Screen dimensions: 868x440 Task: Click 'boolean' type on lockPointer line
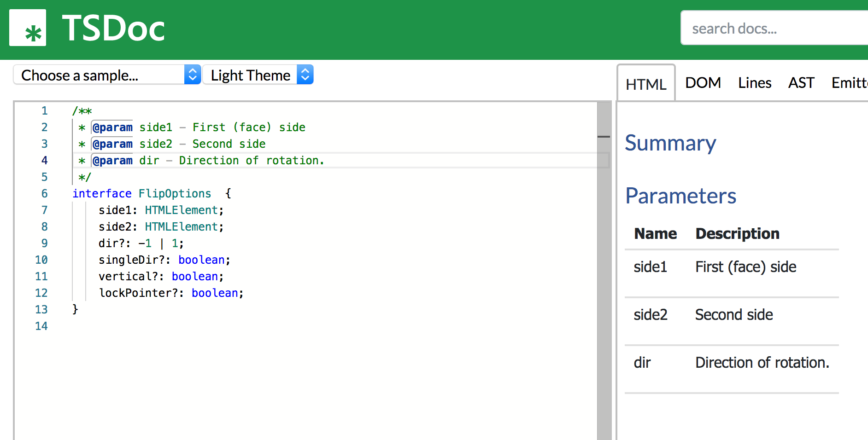click(215, 293)
